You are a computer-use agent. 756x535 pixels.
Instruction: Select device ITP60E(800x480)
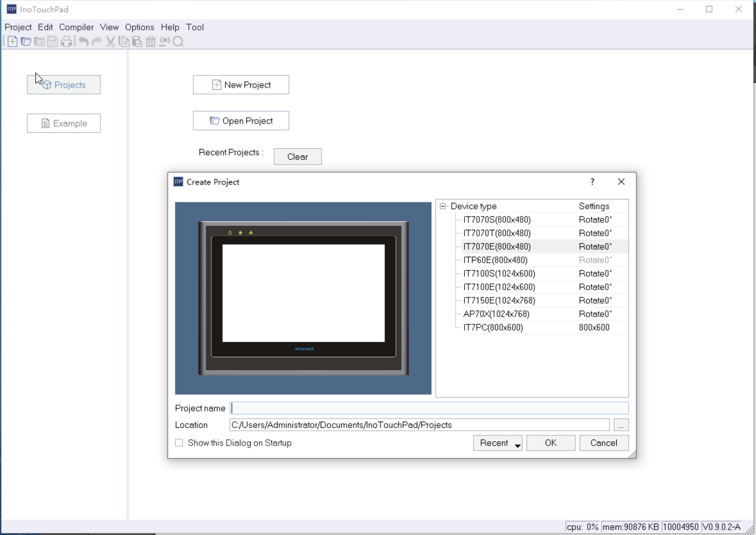[495, 260]
